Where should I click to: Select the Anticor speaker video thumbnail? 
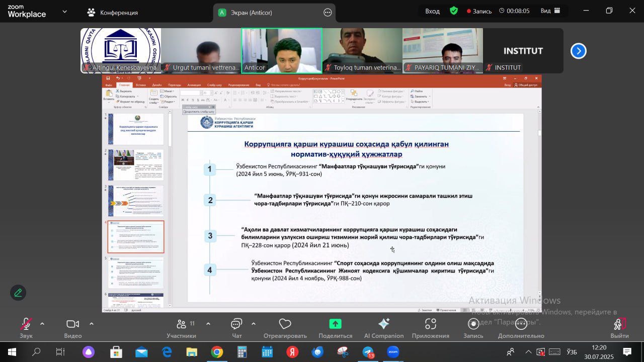tap(282, 51)
